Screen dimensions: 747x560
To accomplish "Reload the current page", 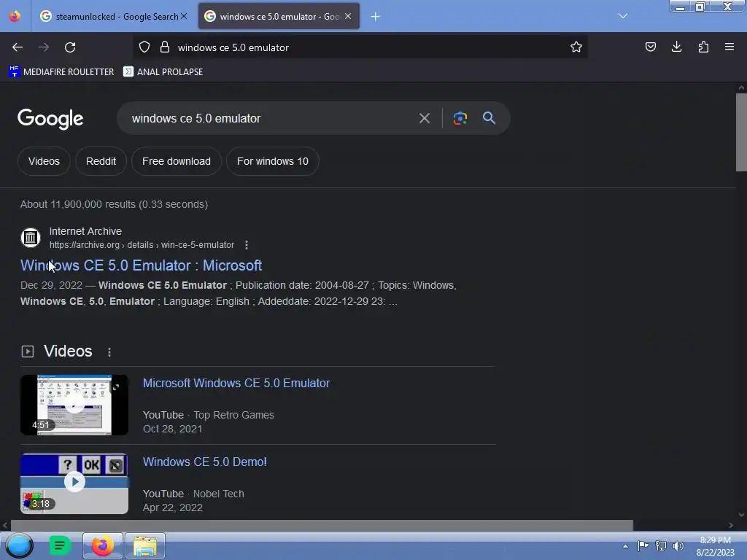I will click(70, 47).
